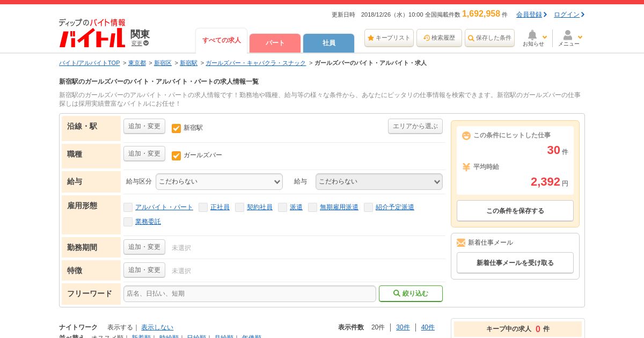Select 表示しない for ナイトワーク

pos(157,327)
